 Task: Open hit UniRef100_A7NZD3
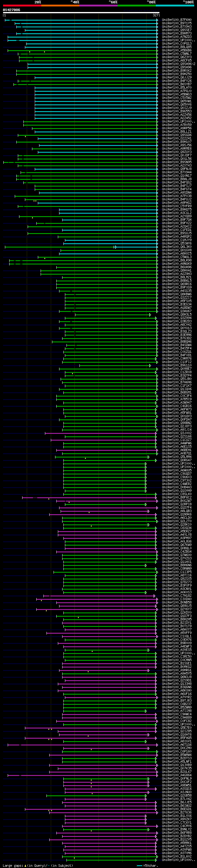click(x=177, y=37)
